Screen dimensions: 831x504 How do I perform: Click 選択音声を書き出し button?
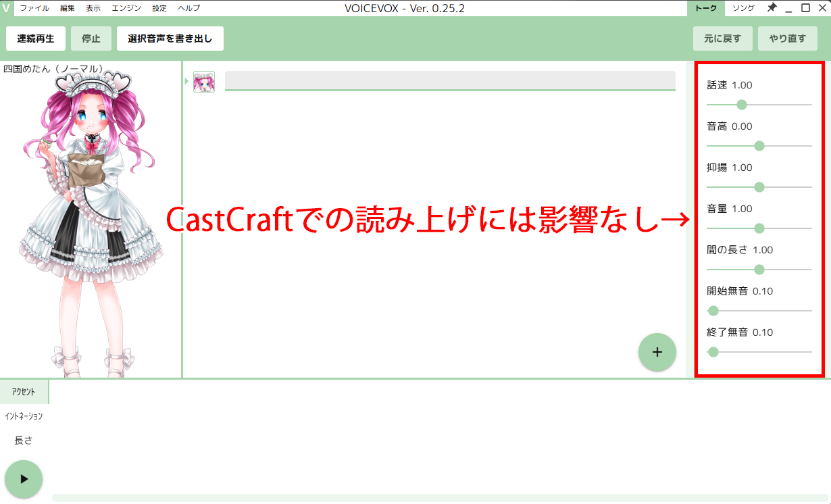[170, 39]
